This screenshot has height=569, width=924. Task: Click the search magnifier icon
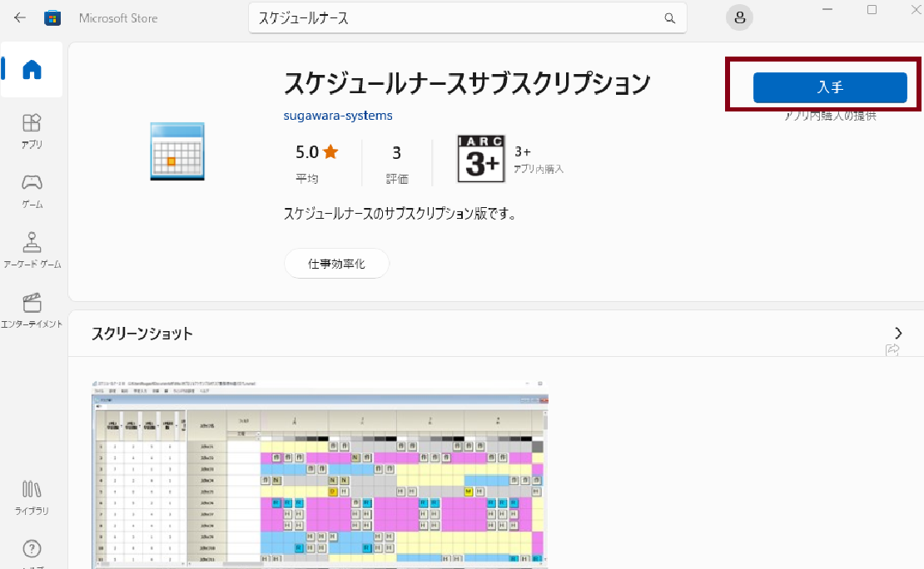click(x=669, y=18)
